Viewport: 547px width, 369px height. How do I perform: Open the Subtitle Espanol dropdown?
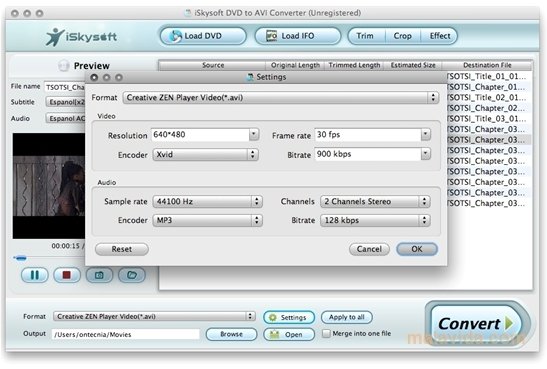tap(65, 102)
